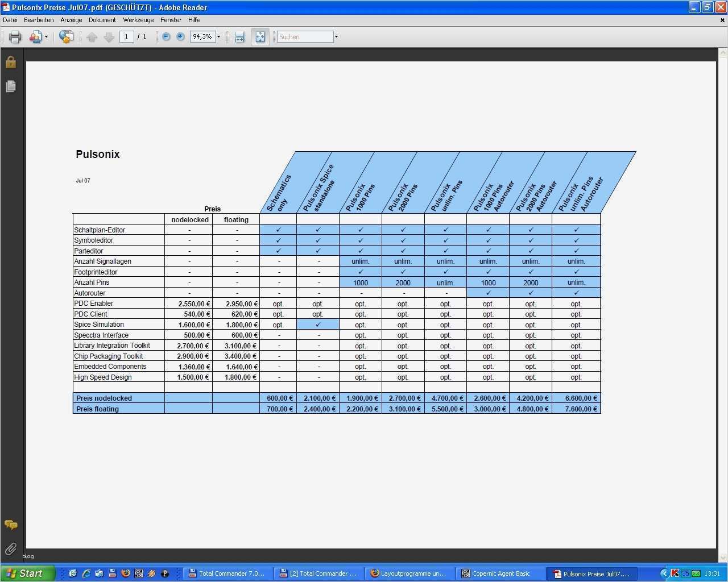Click the Show Desktop Quick Launch icon
This screenshot has height=582, width=728.
pos(100,573)
